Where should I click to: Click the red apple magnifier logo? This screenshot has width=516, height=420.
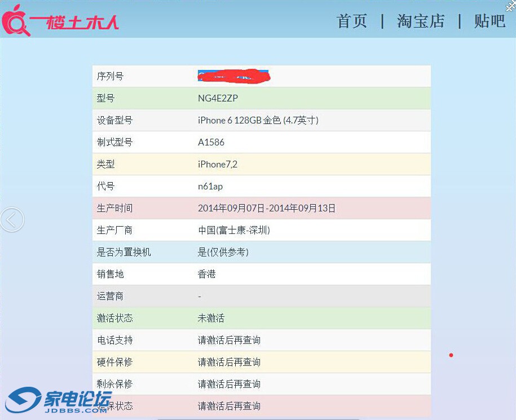pos(16,20)
